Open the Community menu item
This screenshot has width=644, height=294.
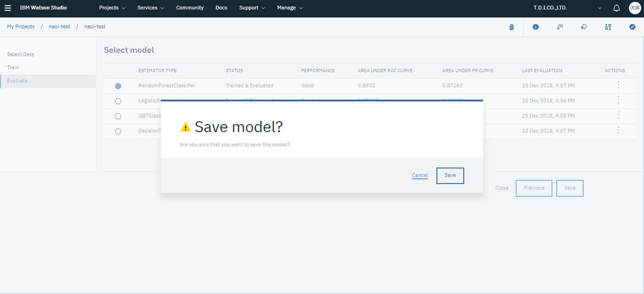point(190,8)
